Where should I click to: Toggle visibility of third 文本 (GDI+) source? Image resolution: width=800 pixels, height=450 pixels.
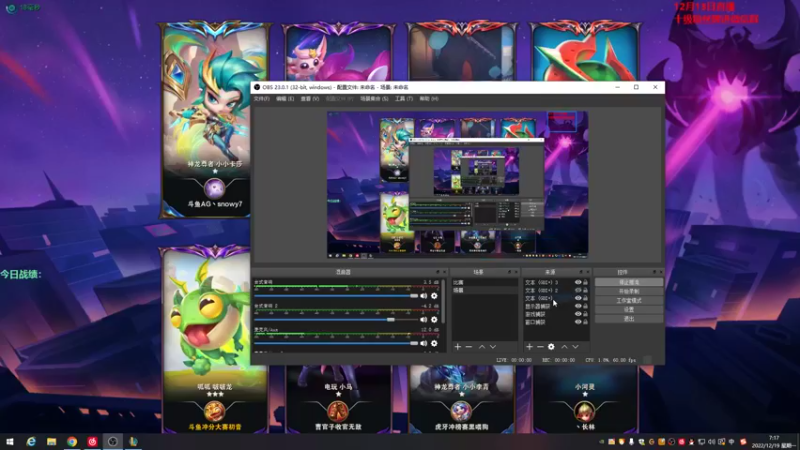click(578, 298)
